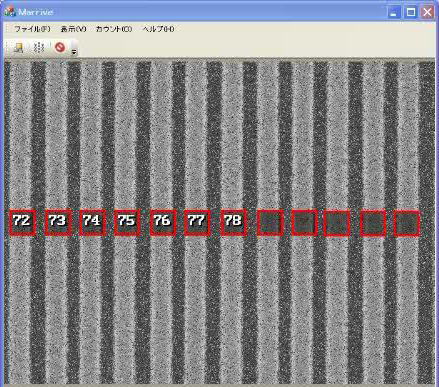
Task: Open the カウント(C) menu
Action: (114, 29)
